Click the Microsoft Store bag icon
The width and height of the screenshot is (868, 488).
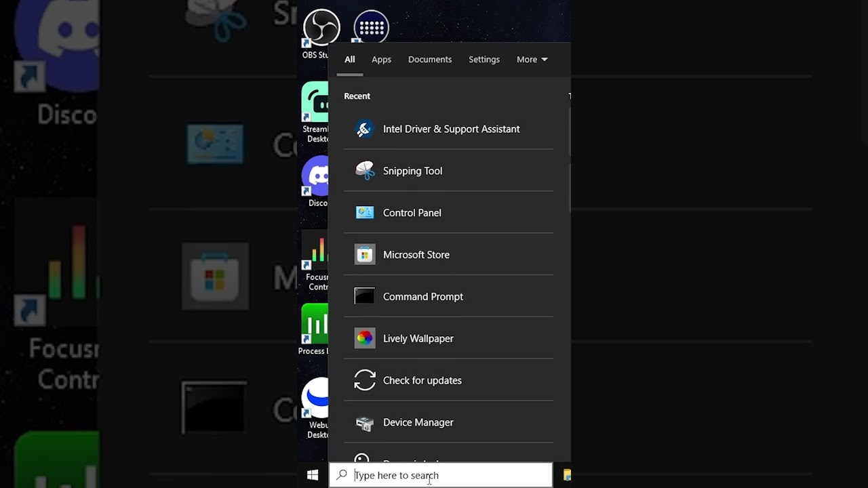(365, 255)
